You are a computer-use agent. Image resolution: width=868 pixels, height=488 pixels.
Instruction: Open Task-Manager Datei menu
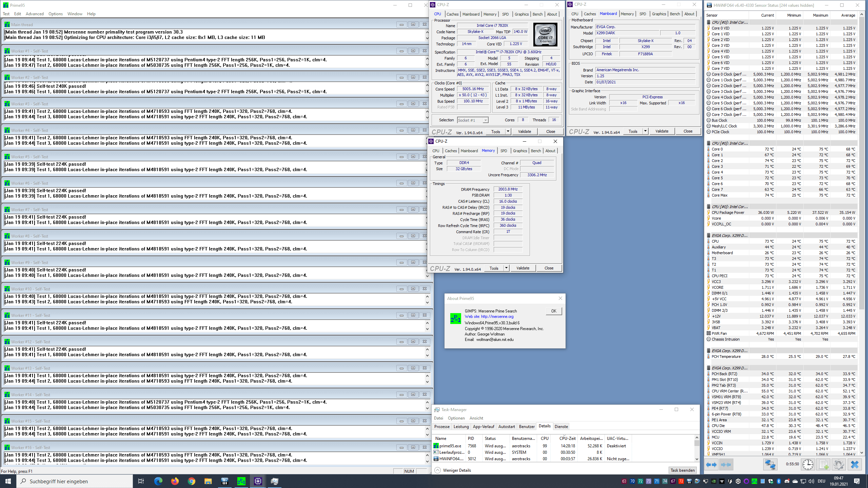(438, 418)
